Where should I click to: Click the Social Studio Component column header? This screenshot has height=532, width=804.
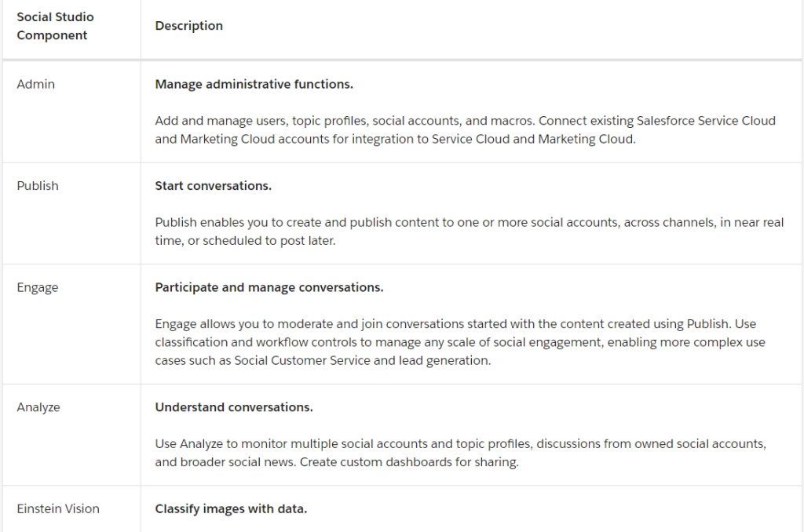coord(55,26)
